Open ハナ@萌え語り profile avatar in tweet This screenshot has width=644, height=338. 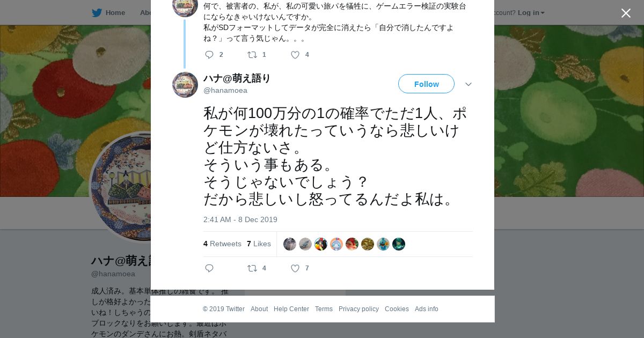(x=185, y=85)
